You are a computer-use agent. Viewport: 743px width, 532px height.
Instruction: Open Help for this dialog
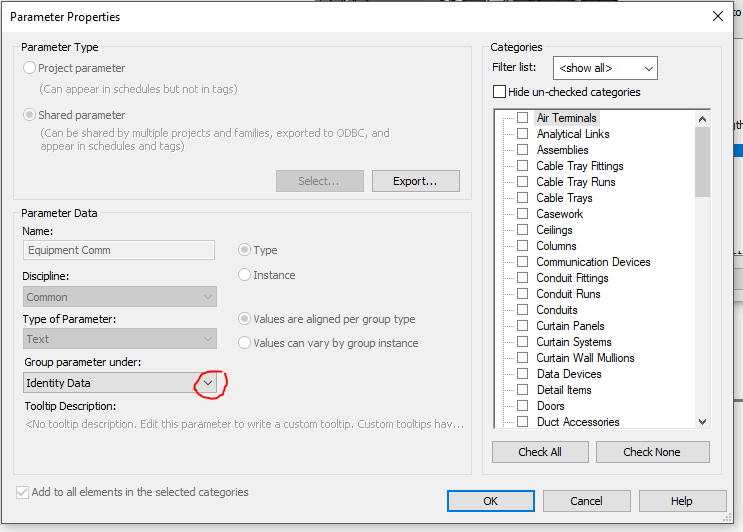click(x=682, y=501)
